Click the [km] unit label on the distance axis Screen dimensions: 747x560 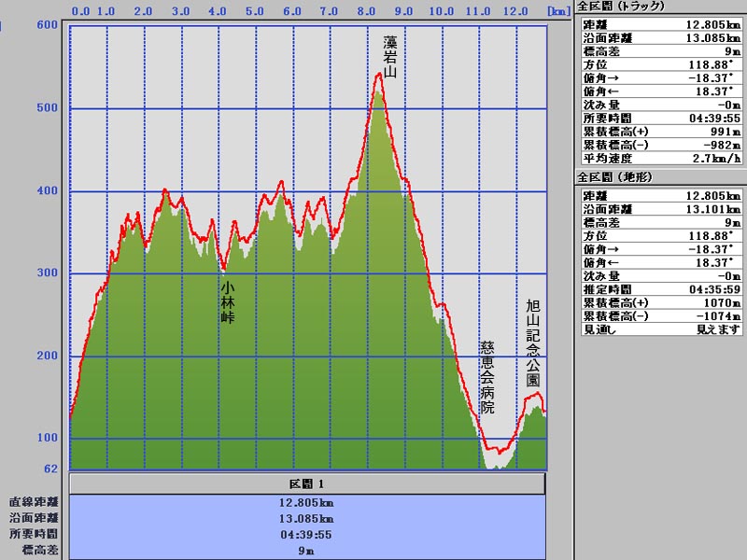pos(557,12)
